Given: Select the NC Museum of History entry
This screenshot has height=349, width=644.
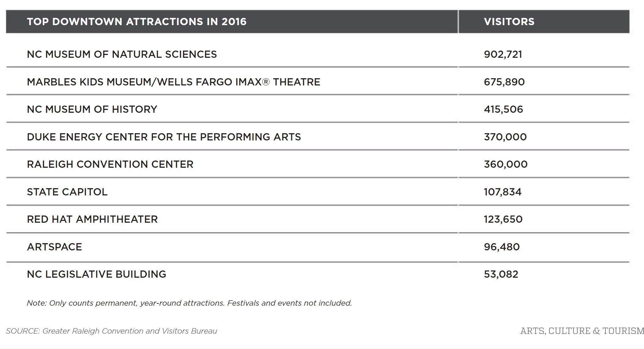Looking at the screenshot, I should (92, 109).
